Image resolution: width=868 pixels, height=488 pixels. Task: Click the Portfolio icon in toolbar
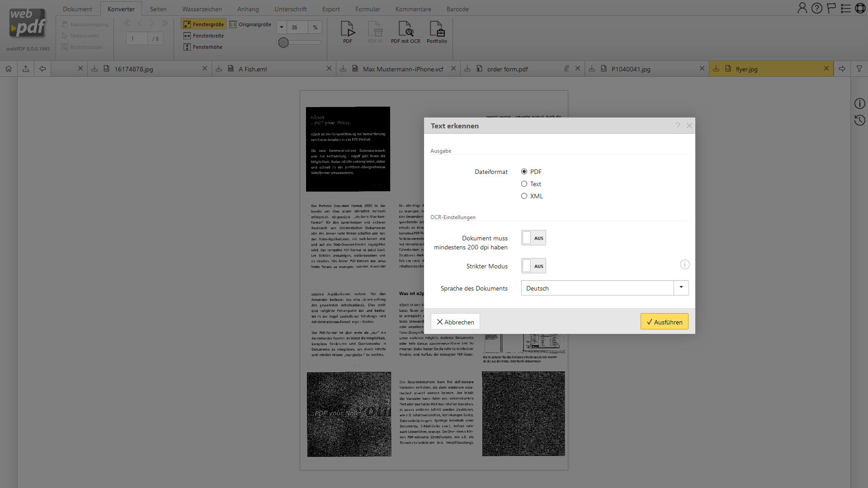[x=437, y=32]
